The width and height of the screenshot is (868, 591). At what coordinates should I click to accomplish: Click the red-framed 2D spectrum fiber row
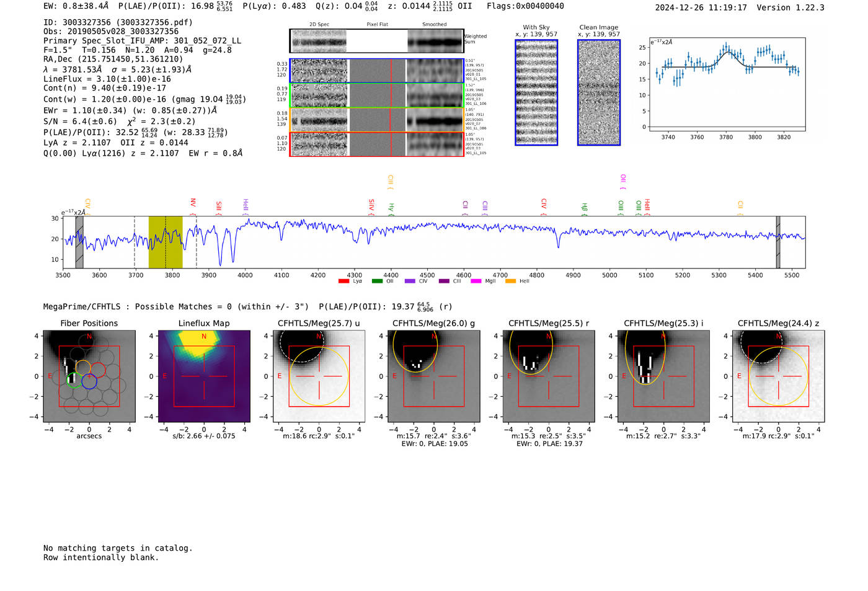(376, 144)
